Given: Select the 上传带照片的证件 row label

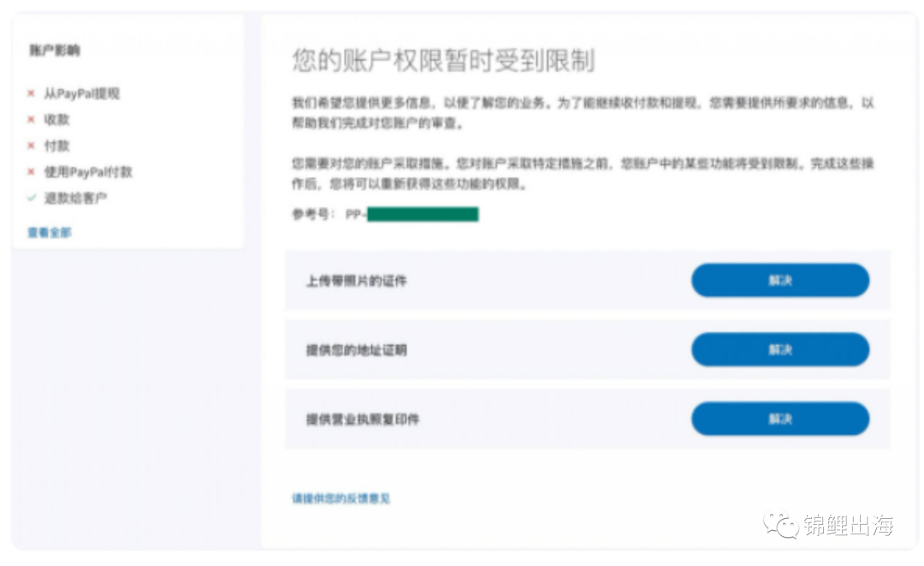Looking at the screenshot, I should click(356, 281).
